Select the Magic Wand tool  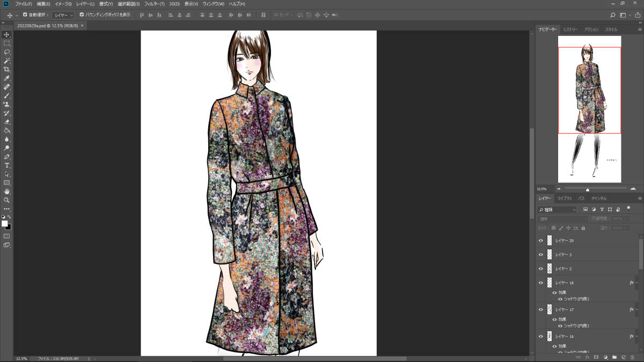pyautogui.click(x=7, y=61)
